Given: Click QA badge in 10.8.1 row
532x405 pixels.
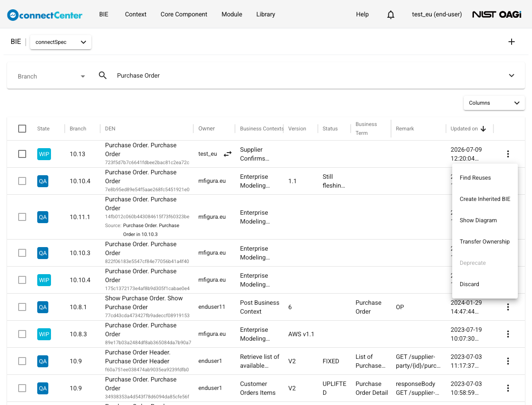Looking at the screenshot, I should [x=43, y=307].
